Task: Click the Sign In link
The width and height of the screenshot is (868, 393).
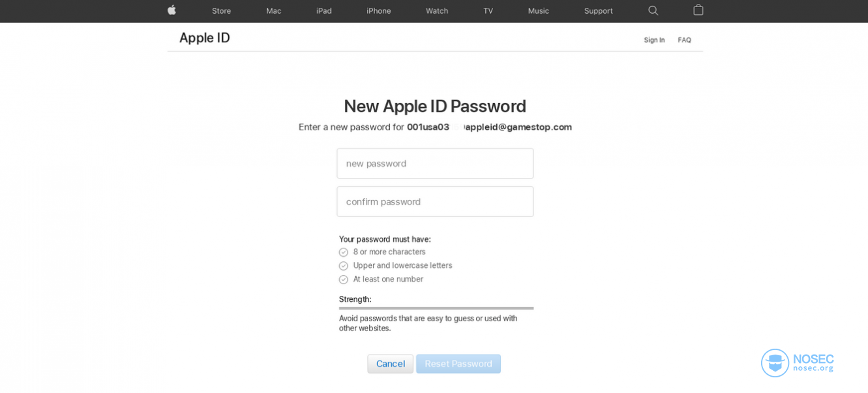Action: pyautogui.click(x=654, y=40)
